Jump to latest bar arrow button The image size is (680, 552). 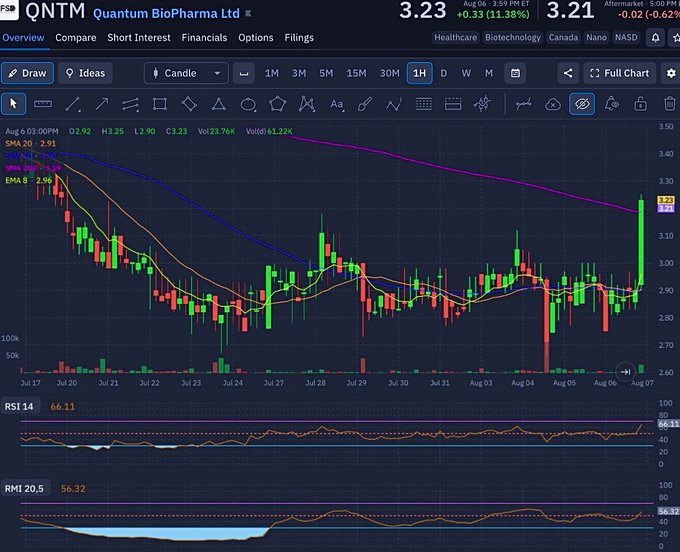[x=625, y=372]
